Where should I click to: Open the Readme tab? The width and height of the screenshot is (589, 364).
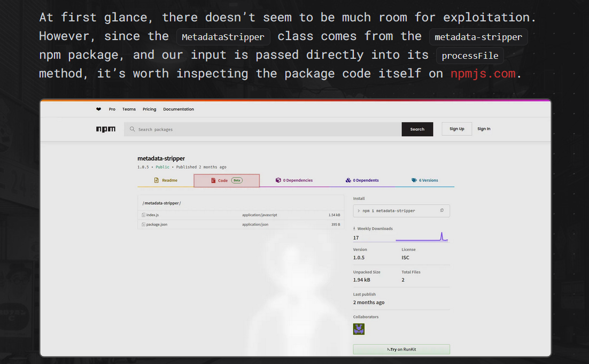tap(166, 181)
